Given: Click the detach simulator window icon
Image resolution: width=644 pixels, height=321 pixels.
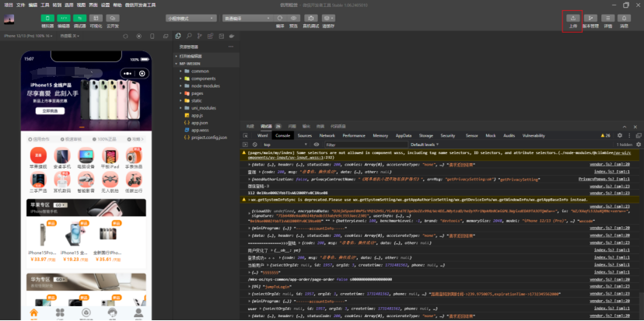Looking at the screenshot, I should pos(166,36).
